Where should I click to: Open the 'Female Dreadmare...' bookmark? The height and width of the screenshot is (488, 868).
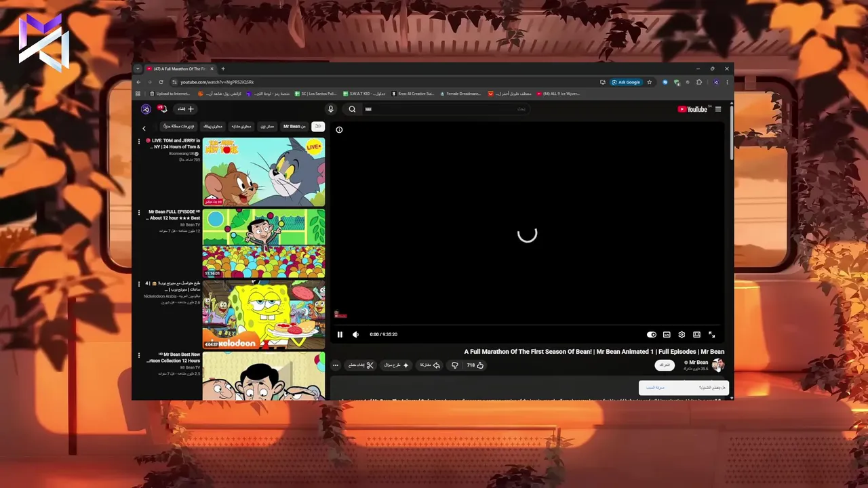coord(460,94)
